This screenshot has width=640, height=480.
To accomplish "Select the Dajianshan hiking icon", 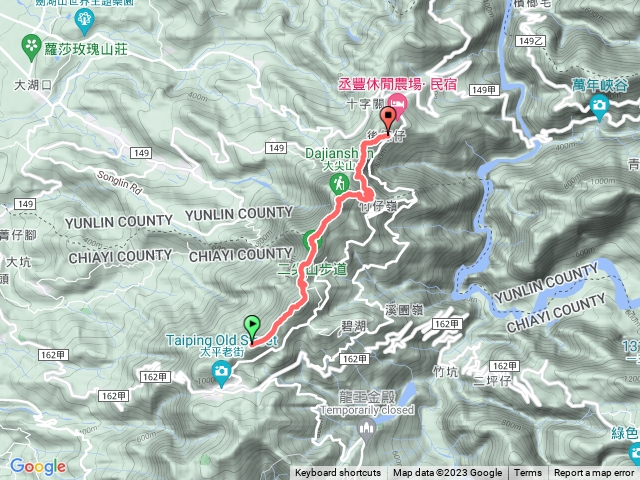I will [340, 184].
